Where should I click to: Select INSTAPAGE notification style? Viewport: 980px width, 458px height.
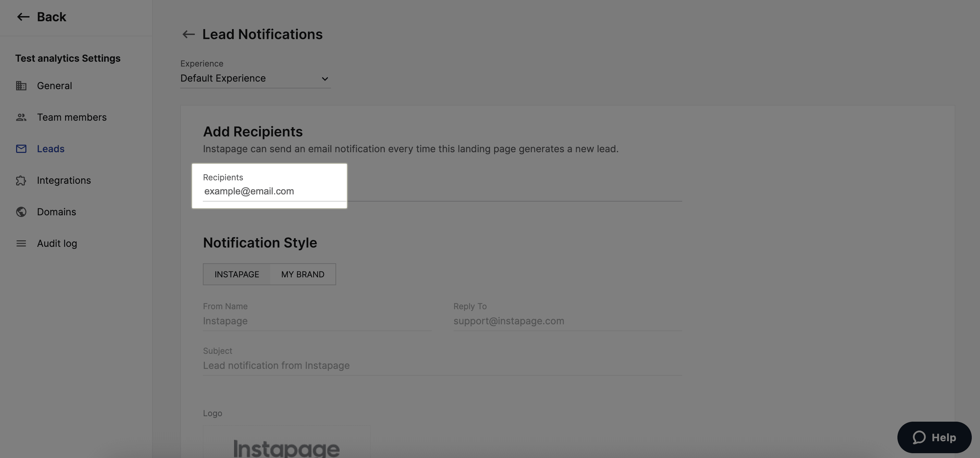237,275
